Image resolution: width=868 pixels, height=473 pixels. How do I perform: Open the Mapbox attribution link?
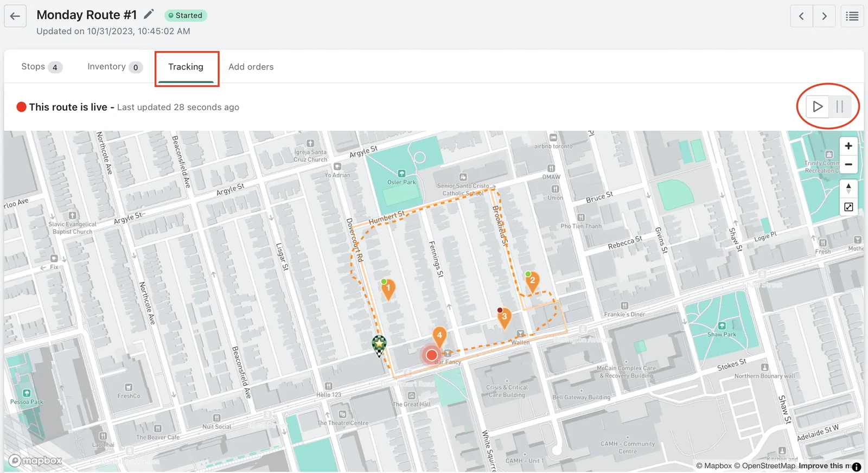[714, 466]
